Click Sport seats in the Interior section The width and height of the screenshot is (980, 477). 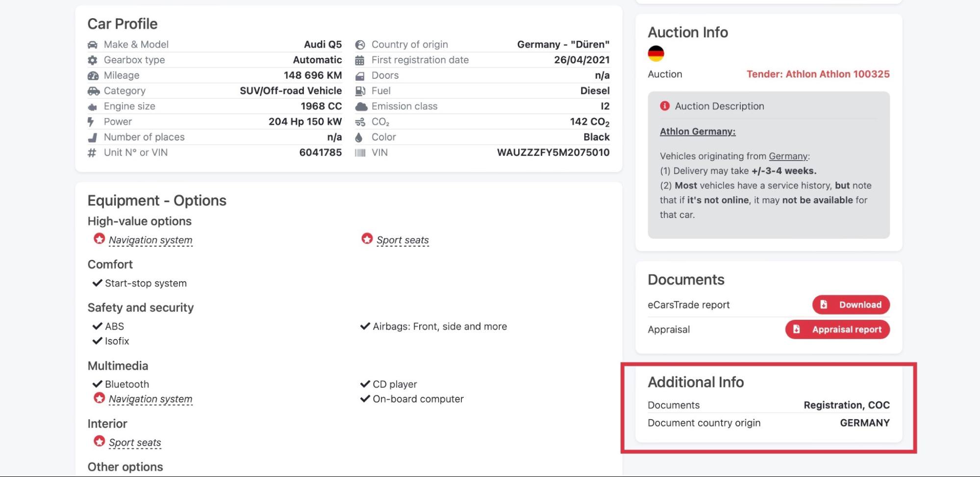pos(135,443)
